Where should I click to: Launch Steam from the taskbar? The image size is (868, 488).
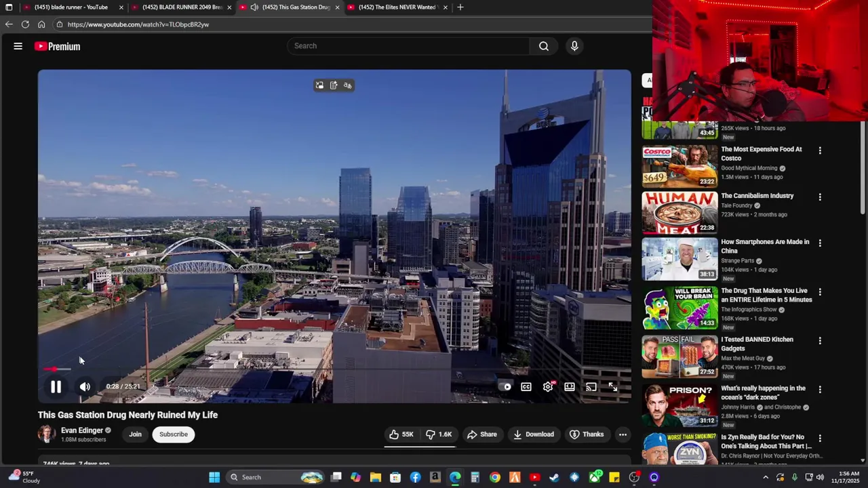[555, 477]
